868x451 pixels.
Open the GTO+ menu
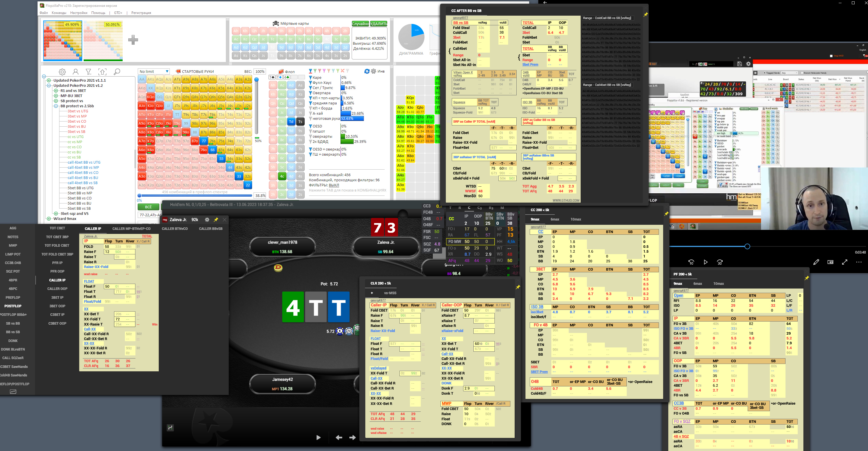[118, 13]
